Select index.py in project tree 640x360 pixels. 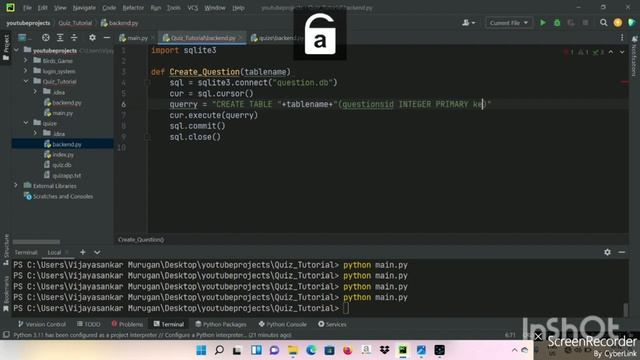(59, 155)
